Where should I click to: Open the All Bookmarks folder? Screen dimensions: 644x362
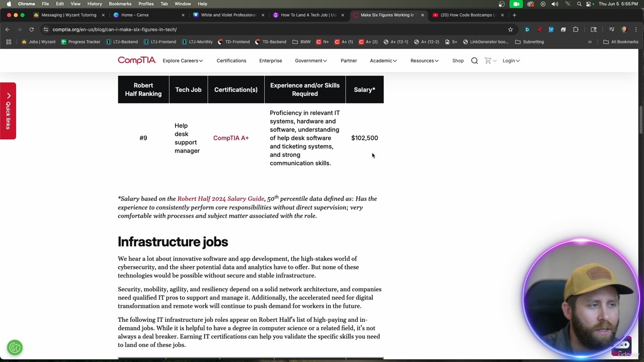[621, 42]
